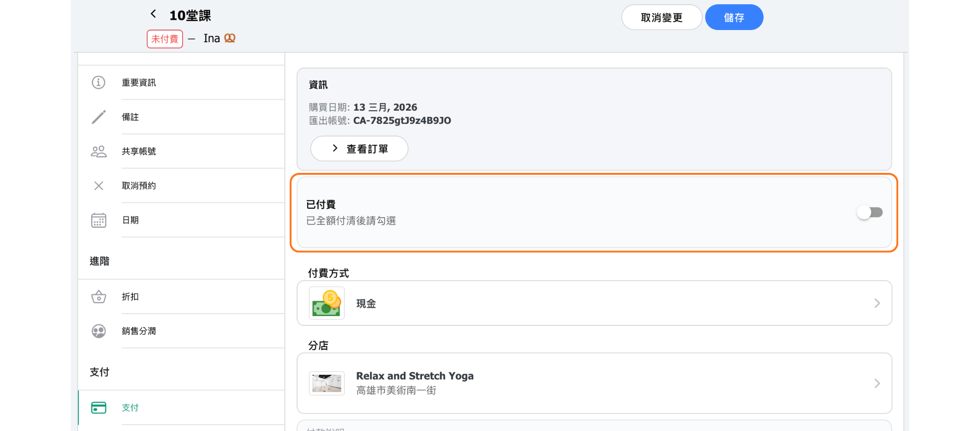Click the back arrow next to 10堂課
980x431 pixels.
(x=153, y=14)
